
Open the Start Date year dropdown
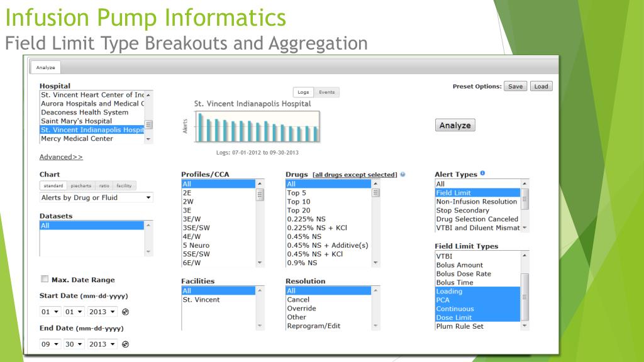102,312
